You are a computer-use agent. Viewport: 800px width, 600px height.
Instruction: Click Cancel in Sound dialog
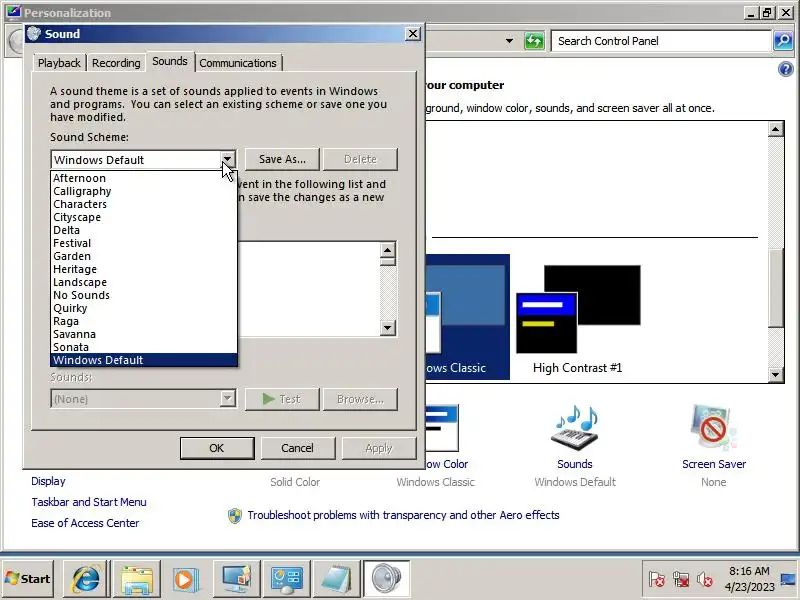click(x=297, y=448)
